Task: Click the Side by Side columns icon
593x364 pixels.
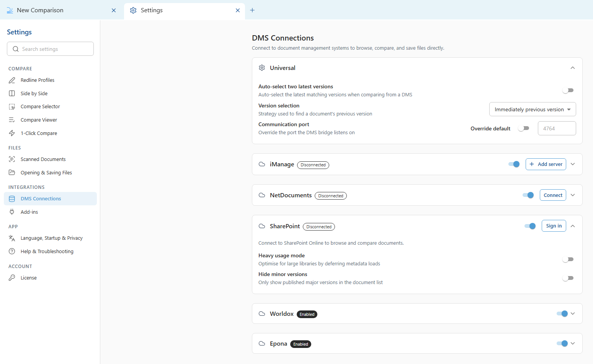Action: coord(12,93)
